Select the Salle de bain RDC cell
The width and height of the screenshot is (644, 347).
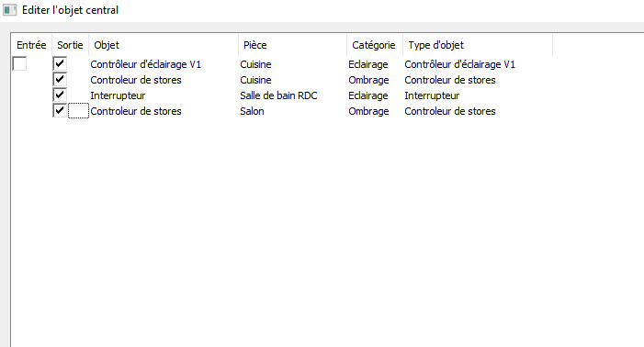278,95
